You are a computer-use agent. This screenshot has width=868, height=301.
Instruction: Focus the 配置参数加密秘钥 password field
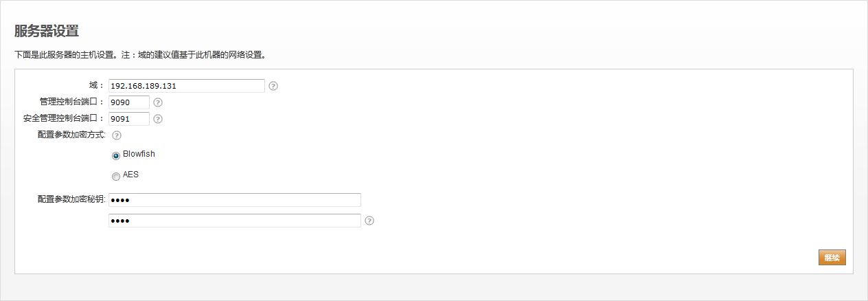click(235, 200)
